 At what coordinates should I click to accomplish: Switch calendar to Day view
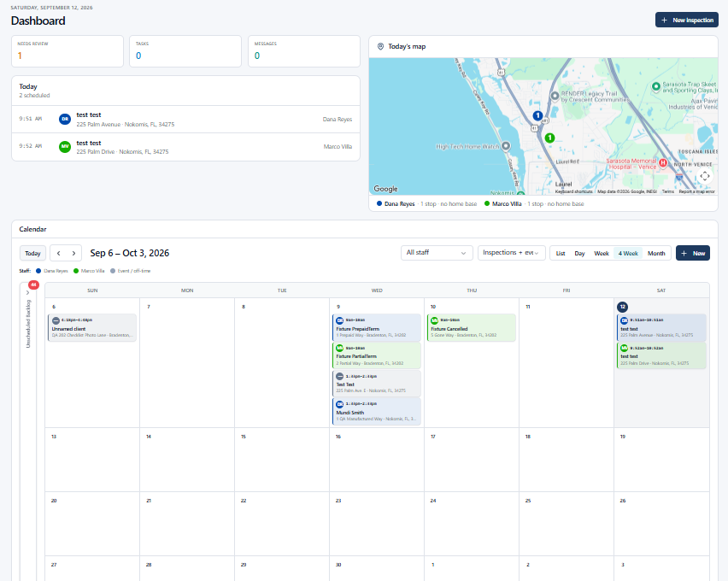point(579,253)
